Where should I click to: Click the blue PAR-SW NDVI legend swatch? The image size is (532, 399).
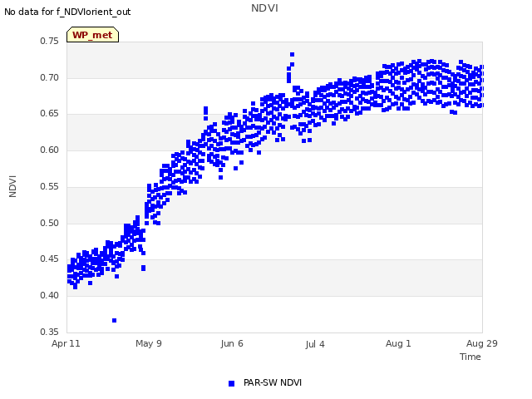point(231,383)
